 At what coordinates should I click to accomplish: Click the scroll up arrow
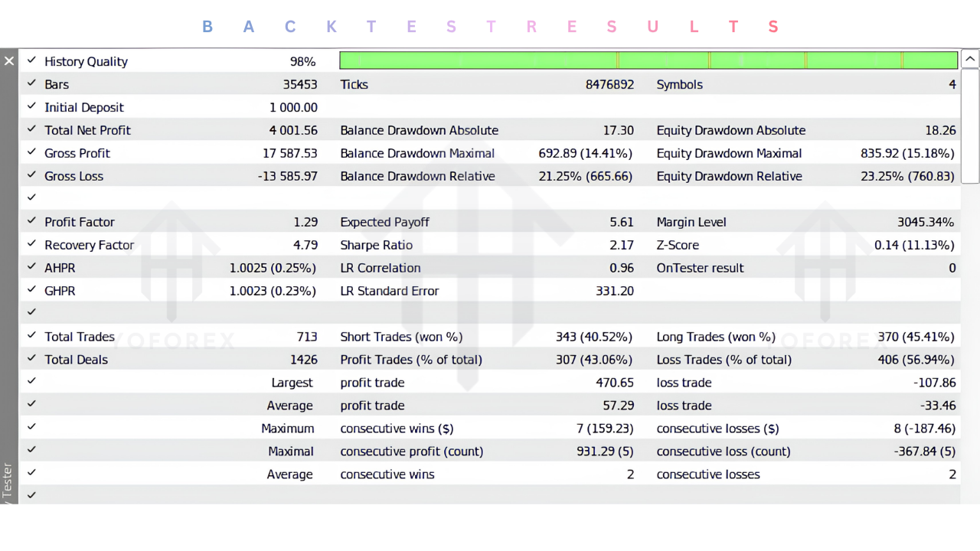click(970, 59)
